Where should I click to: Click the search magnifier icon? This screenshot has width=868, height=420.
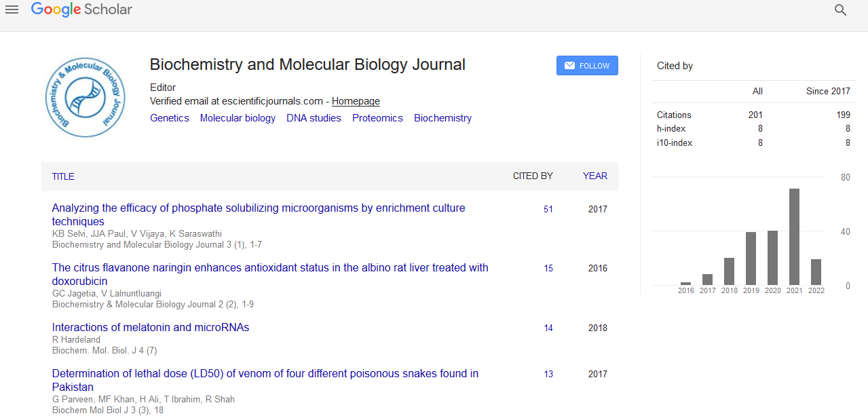click(x=840, y=10)
